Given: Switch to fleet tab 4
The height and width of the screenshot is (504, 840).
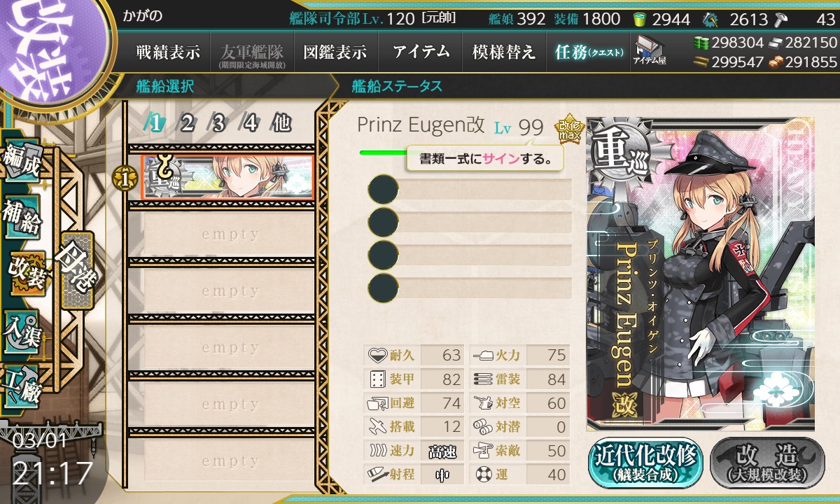Looking at the screenshot, I should 250,124.
